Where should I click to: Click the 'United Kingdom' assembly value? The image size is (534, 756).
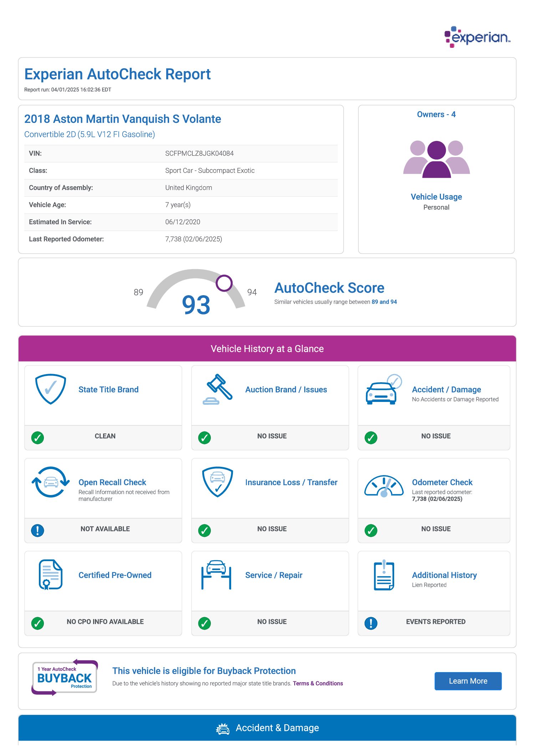pos(188,188)
